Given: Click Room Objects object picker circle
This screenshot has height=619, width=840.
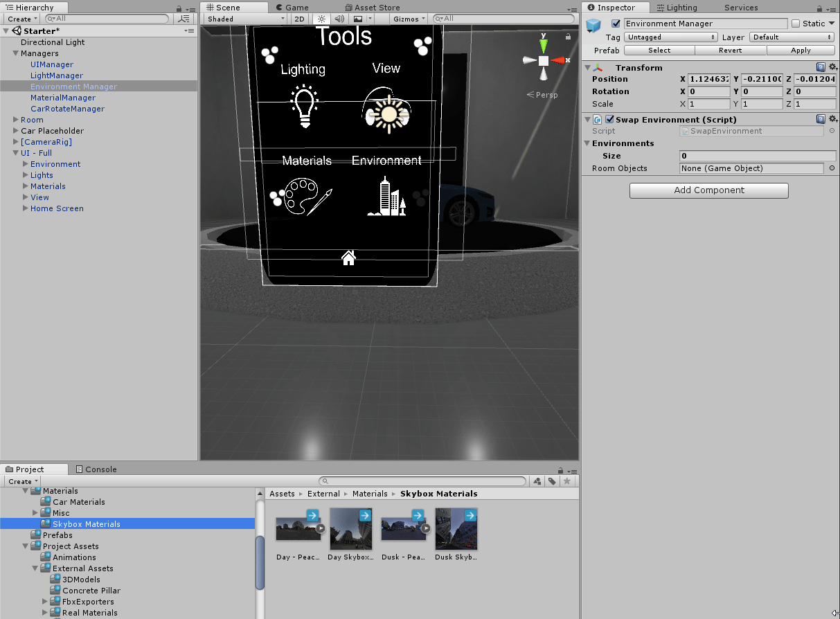Looking at the screenshot, I should coord(832,168).
